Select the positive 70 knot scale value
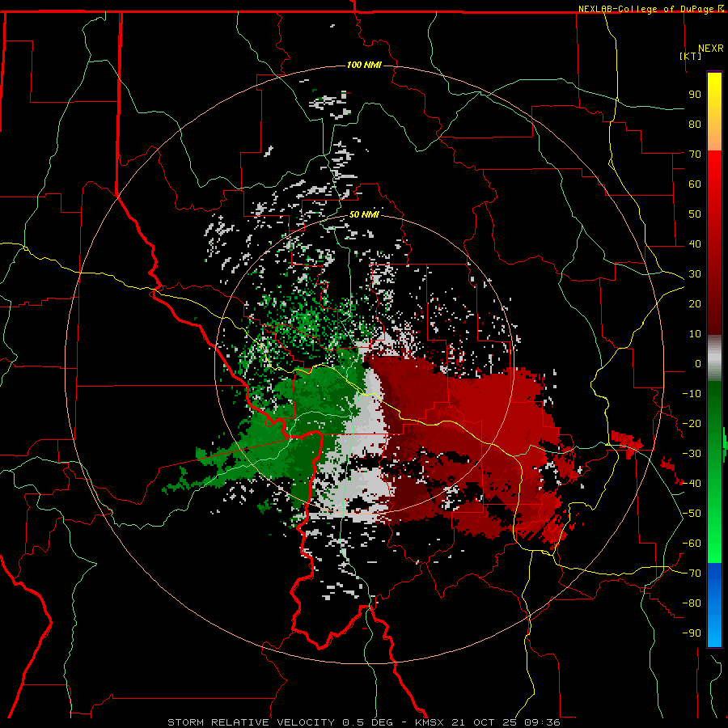This screenshot has width=728, height=728. 695,154
